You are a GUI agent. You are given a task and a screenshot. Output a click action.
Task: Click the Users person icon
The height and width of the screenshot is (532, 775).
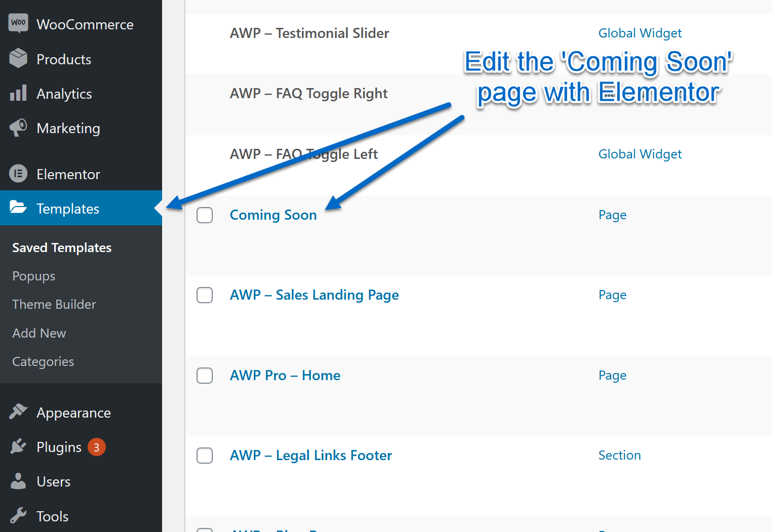coord(18,481)
